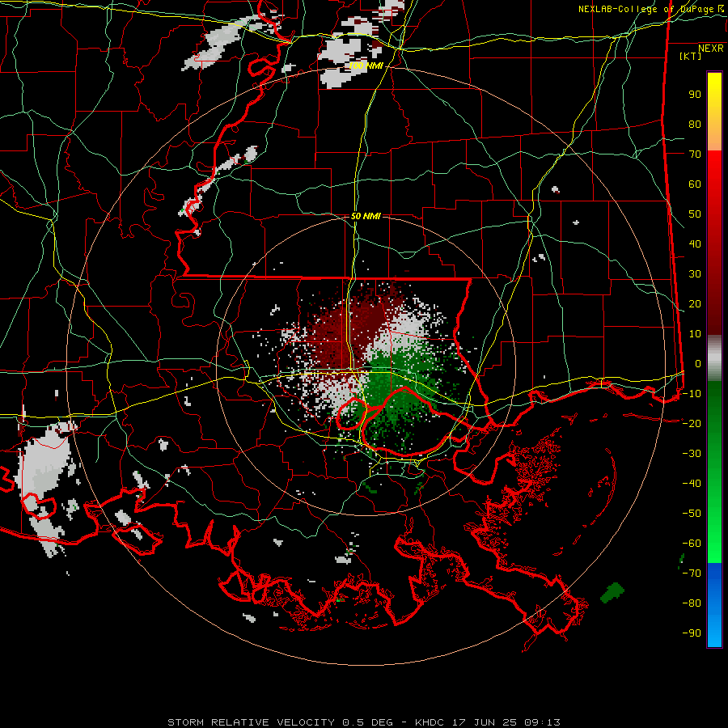Click the -80 value on the velocity scale

tap(692, 603)
